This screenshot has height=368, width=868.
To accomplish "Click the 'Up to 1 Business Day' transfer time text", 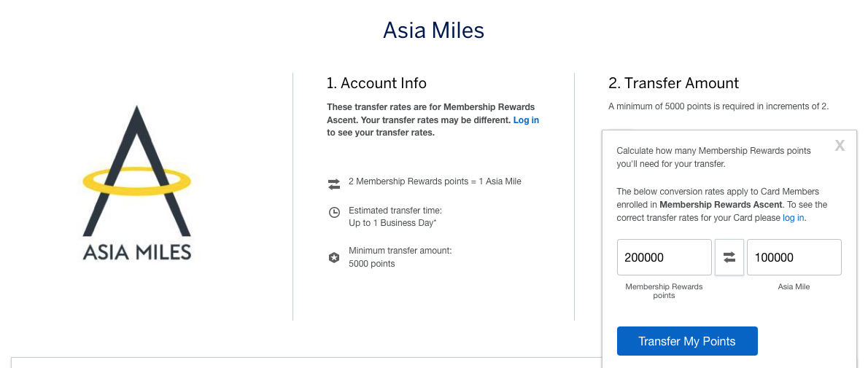I will 392,223.
